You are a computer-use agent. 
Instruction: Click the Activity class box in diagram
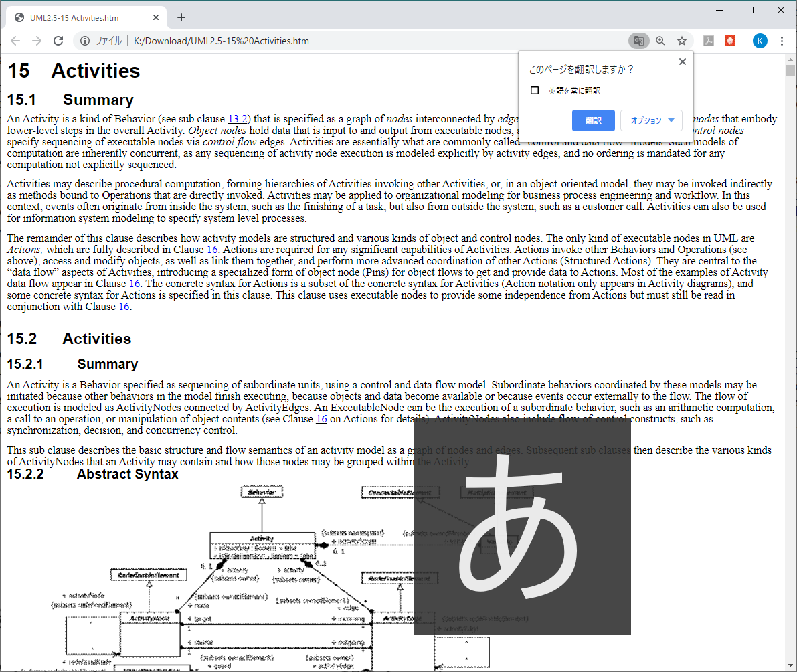(262, 545)
